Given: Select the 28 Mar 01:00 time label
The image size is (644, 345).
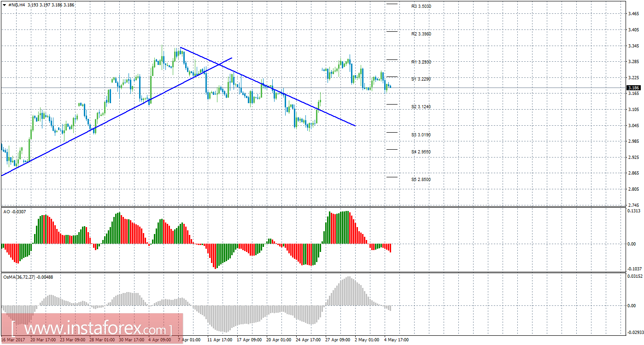Looking at the screenshot, I should point(103,340).
